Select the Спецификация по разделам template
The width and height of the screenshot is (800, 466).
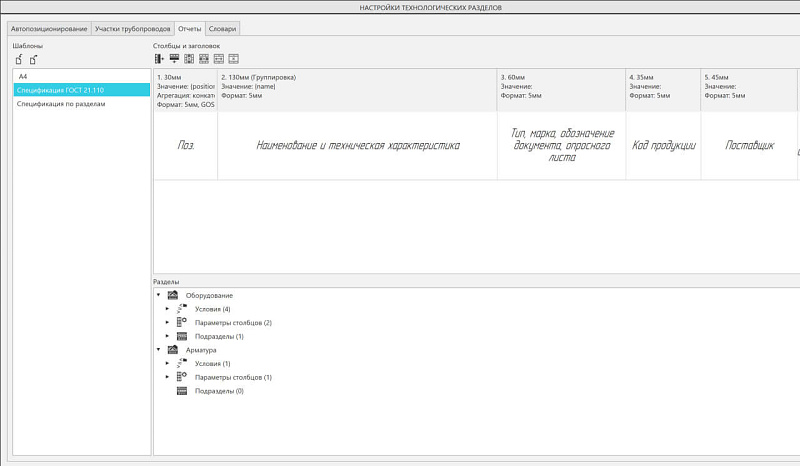(80, 103)
